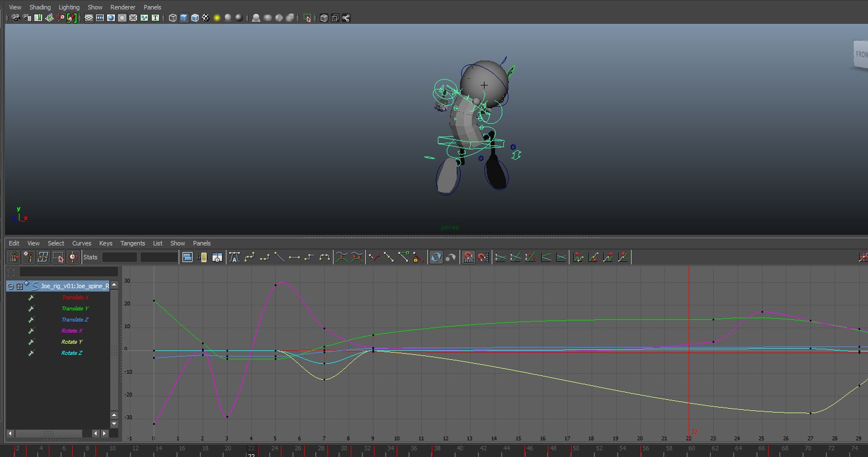Apply flat tangents to selected keys
The height and width of the screenshot is (457, 868).
pos(294,257)
